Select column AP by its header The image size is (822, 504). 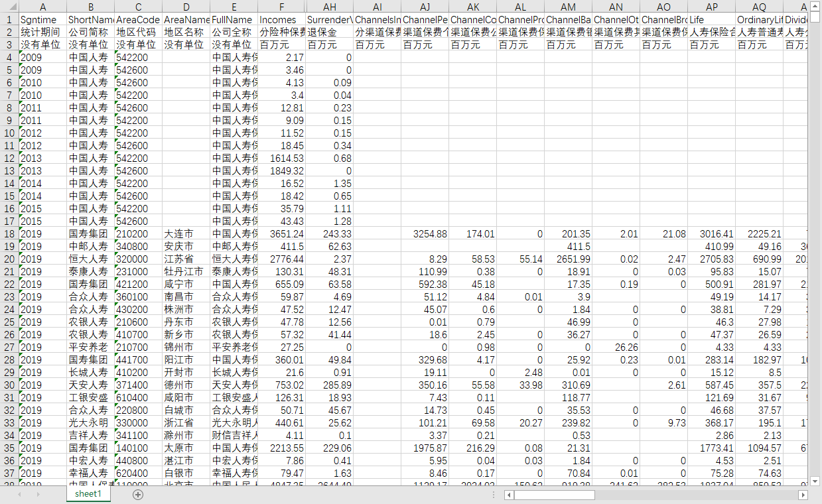pyautogui.click(x=712, y=7)
